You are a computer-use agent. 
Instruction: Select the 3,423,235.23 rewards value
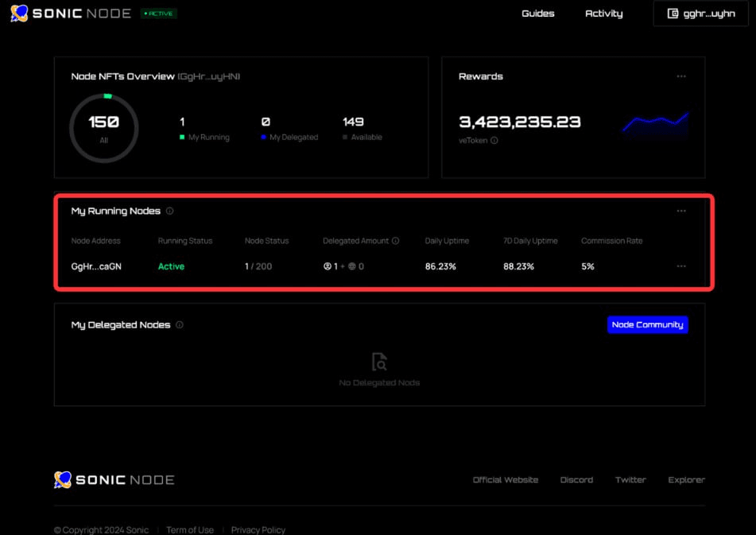pos(519,122)
